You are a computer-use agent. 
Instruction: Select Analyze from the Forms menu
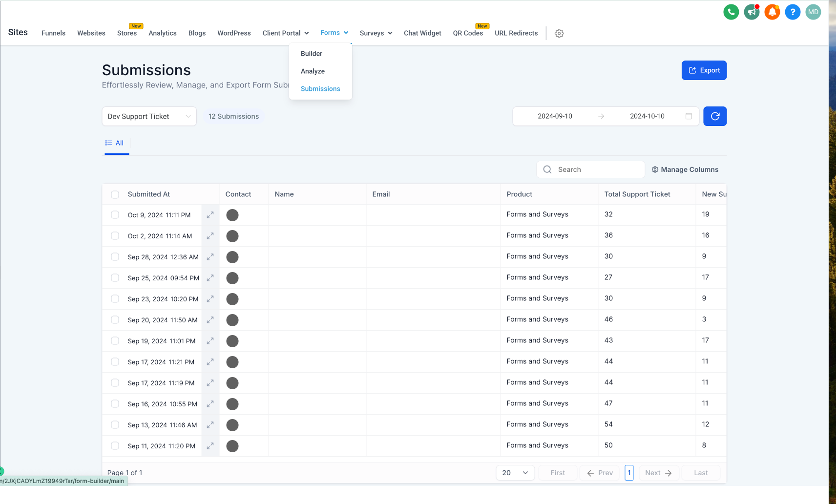[x=313, y=71]
